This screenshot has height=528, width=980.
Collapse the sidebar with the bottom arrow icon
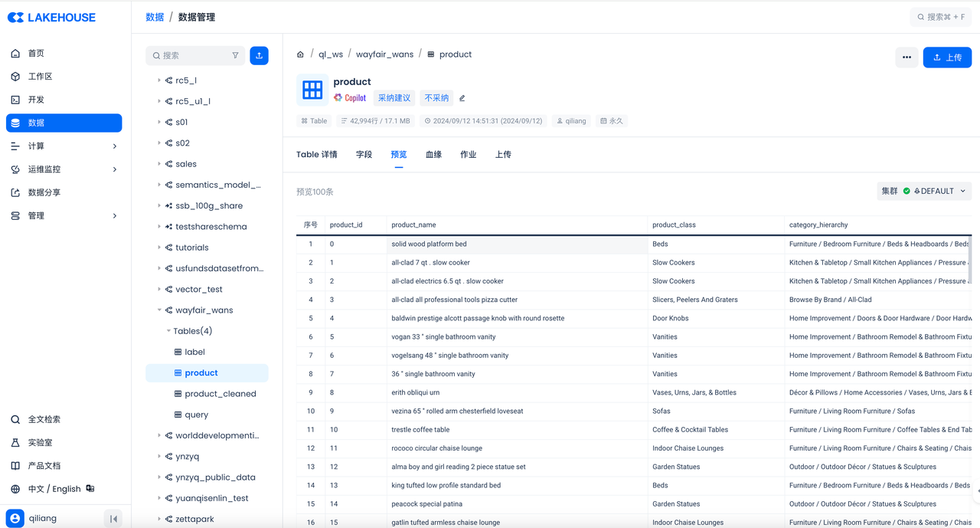click(x=113, y=519)
